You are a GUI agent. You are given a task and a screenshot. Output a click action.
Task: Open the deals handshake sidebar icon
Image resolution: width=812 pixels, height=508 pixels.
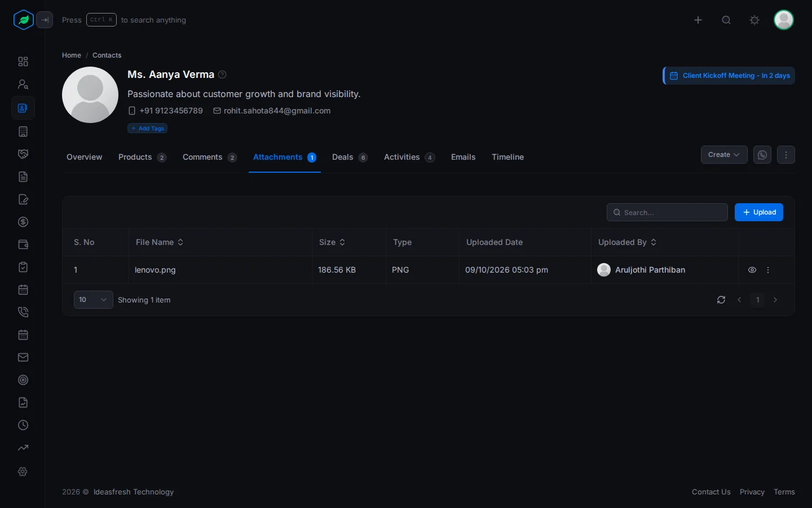click(23, 154)
